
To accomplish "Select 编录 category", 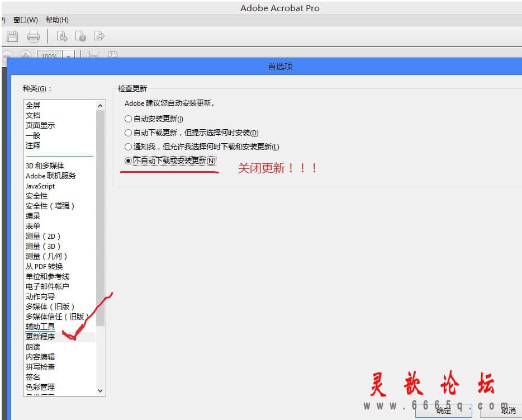I will pyautogui.click(x=33, y=216).
